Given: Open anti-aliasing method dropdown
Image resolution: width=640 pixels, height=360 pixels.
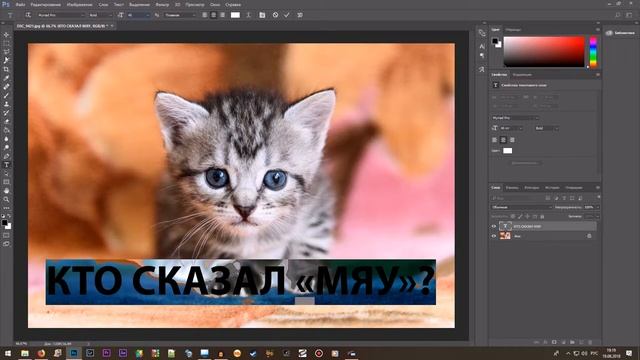Looking at the screenshot, I should click(180, 15).
